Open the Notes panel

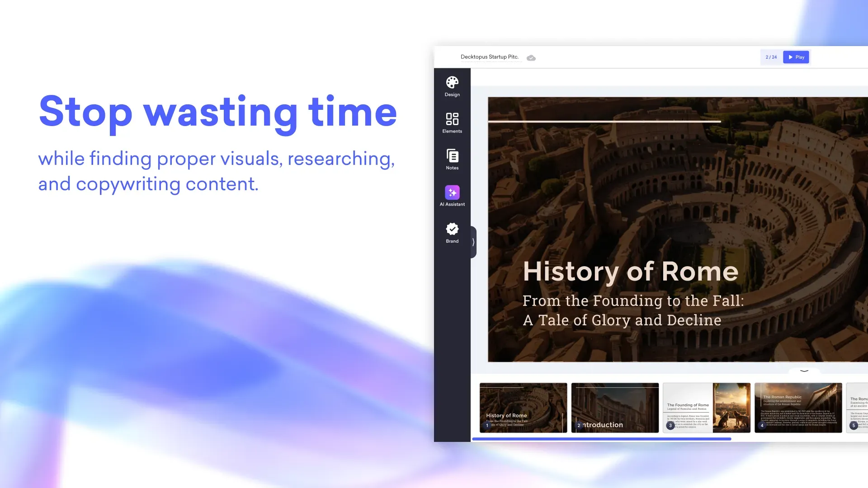452,160
